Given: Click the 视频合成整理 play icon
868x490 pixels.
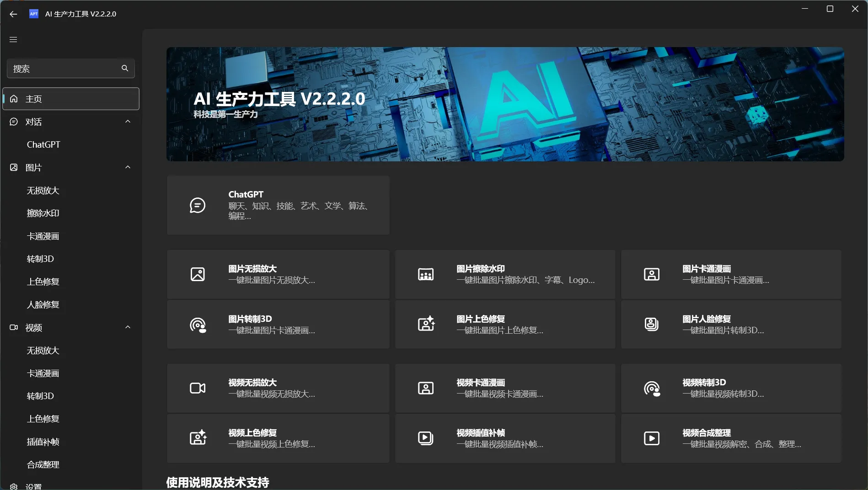Looking at the screenshot, I should coord(652,438).
